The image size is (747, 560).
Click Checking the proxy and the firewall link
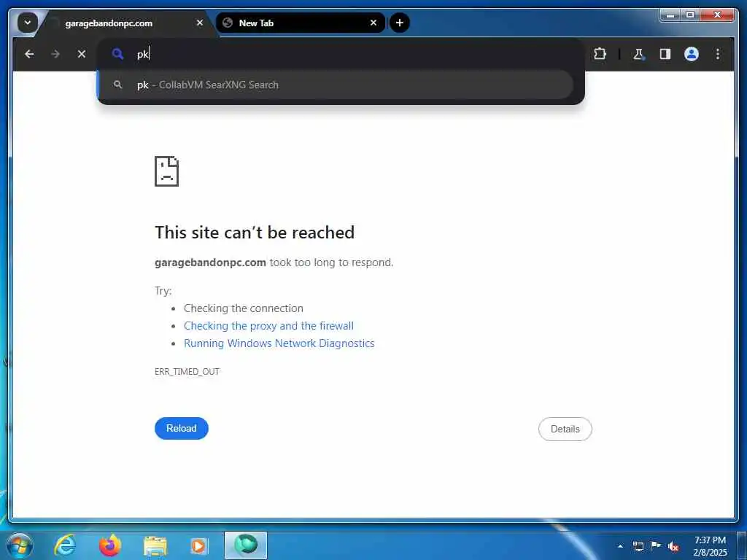click(268, 326)
